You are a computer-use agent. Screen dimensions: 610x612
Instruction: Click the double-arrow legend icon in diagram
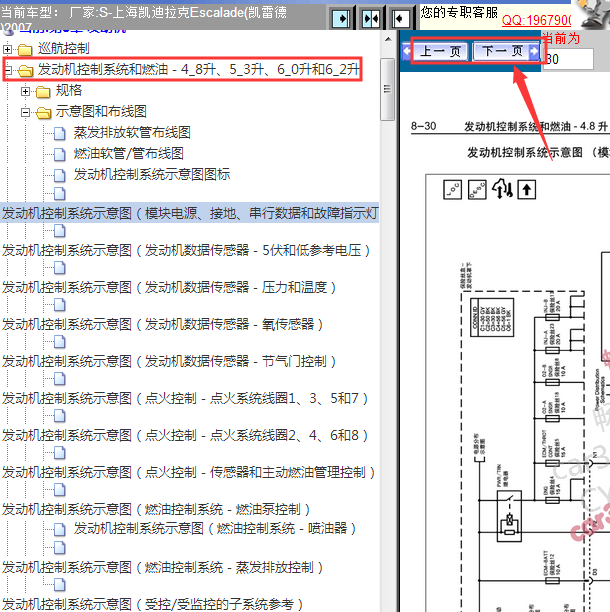pyautogui.click(x=502, y=189)
